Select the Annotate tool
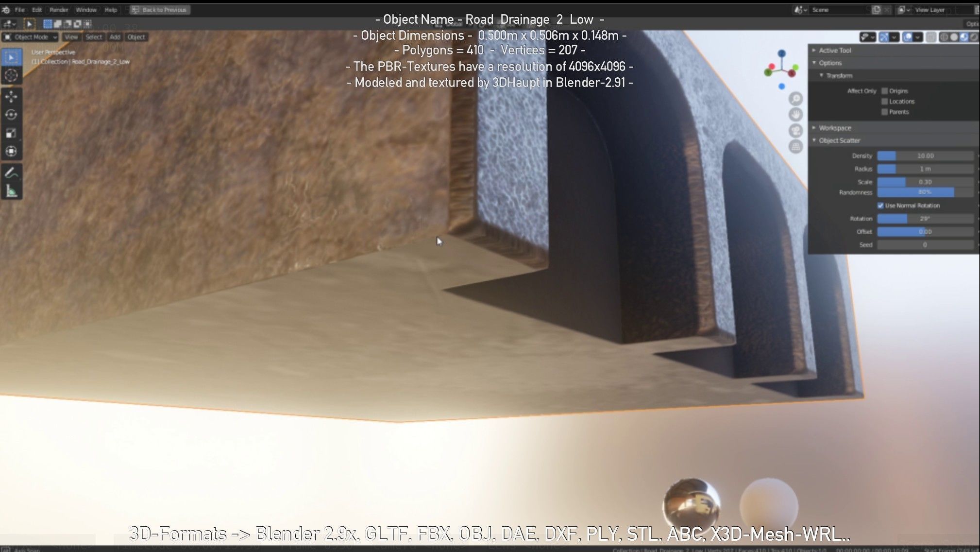This screenshot has width=980, height=552. pos(11,173)
